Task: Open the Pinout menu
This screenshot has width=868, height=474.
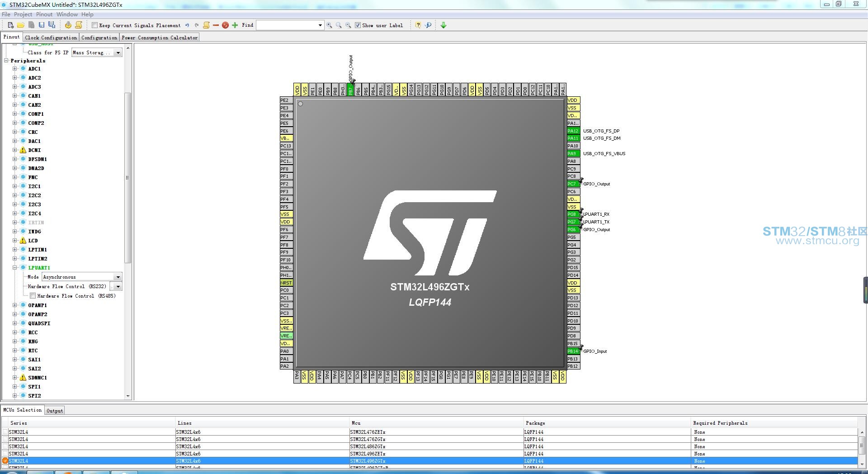Action: tap(44, 14)
